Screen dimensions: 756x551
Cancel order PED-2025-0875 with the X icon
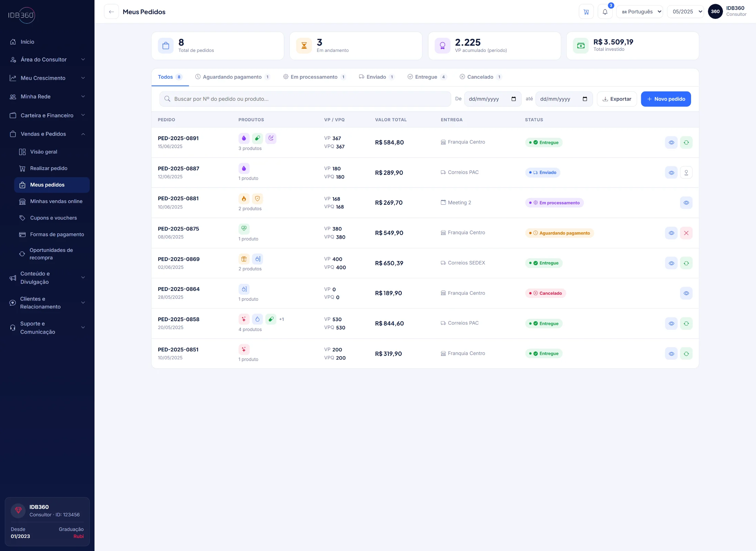(x=686, y=233)
